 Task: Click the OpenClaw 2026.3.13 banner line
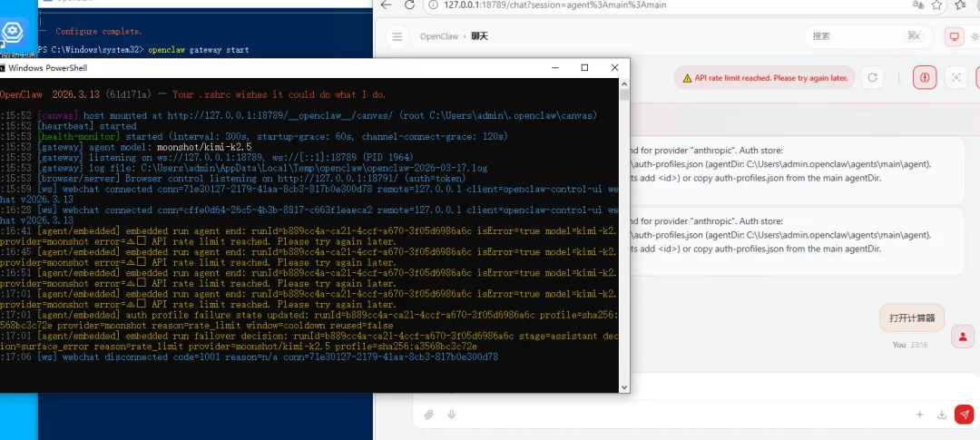(192, 95)
